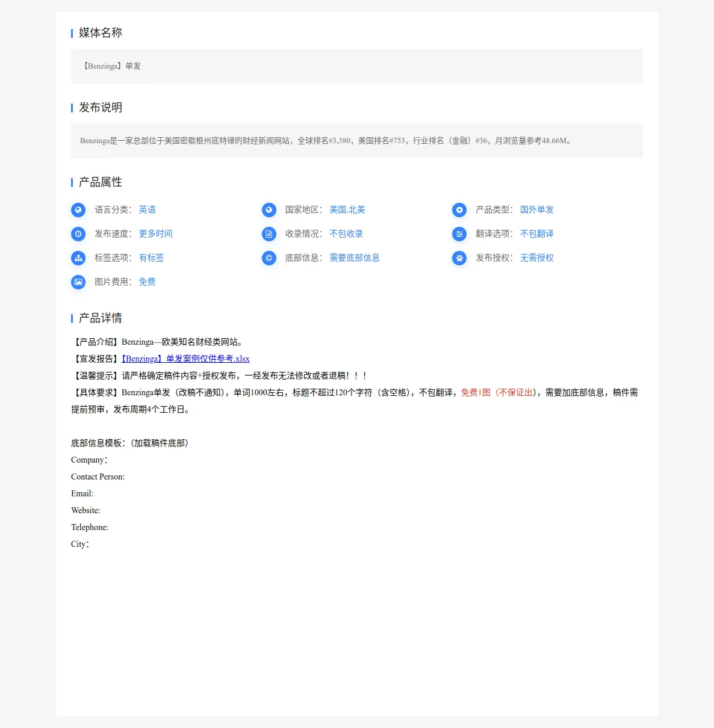
Task: Click the 产品属性 section heading
Action: pos(101,182)
